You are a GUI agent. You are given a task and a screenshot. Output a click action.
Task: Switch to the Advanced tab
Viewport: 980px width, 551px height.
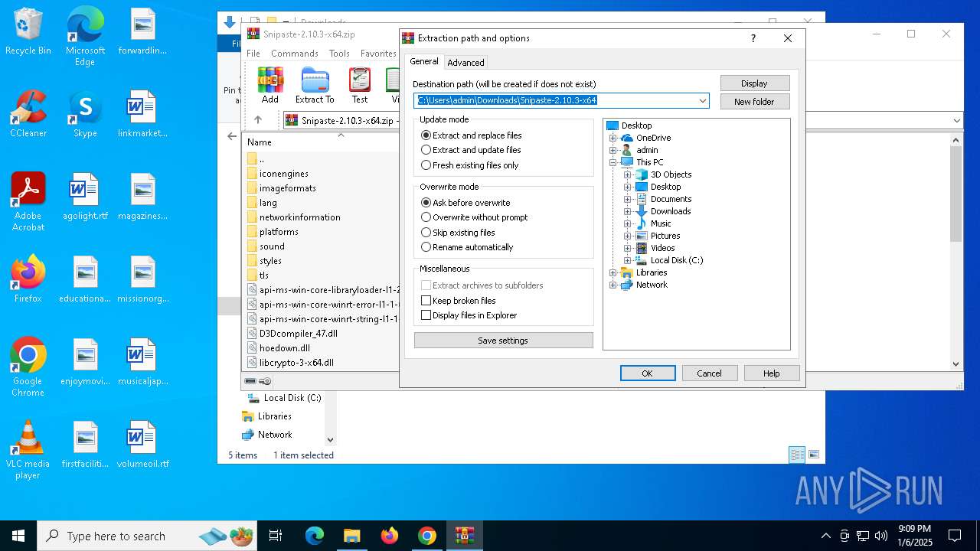[465, 63]
